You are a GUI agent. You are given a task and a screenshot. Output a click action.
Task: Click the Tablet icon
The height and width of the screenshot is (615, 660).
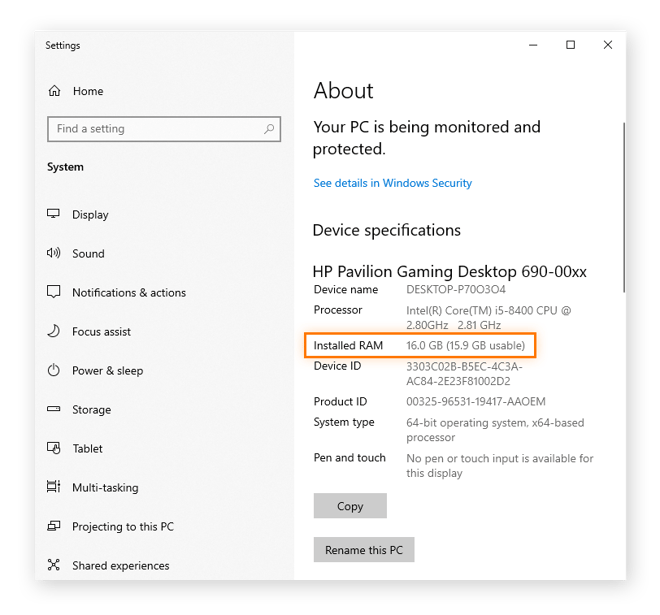pyautogui.click(x=53, y=448)
